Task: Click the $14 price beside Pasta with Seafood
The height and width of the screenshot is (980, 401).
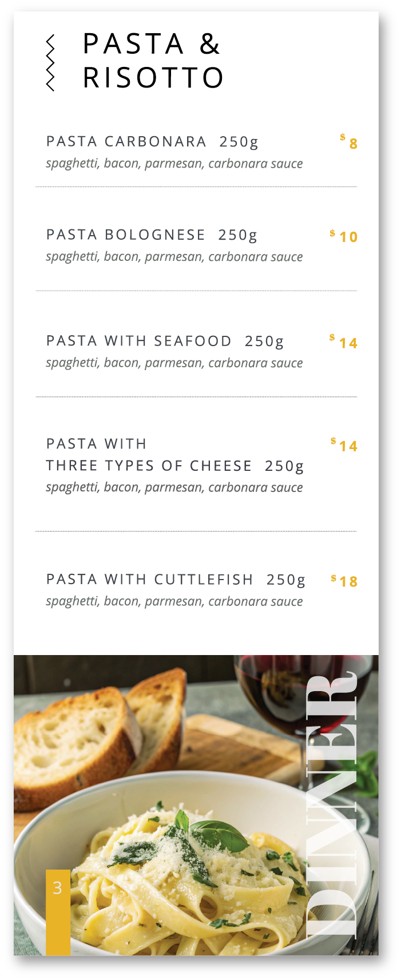Action: (x=344, y=342)
